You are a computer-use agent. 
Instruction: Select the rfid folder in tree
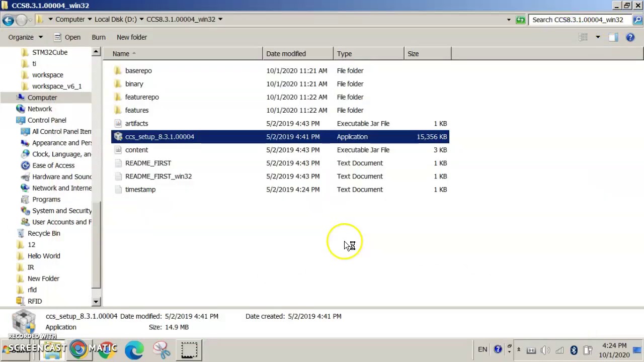pyautogui.click(x=32, y=290)
